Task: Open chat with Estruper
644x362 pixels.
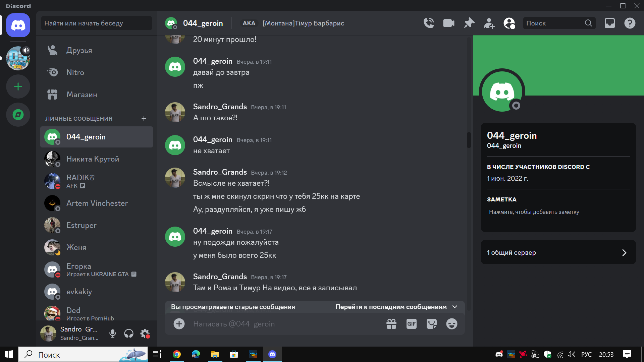Action: 97,225
